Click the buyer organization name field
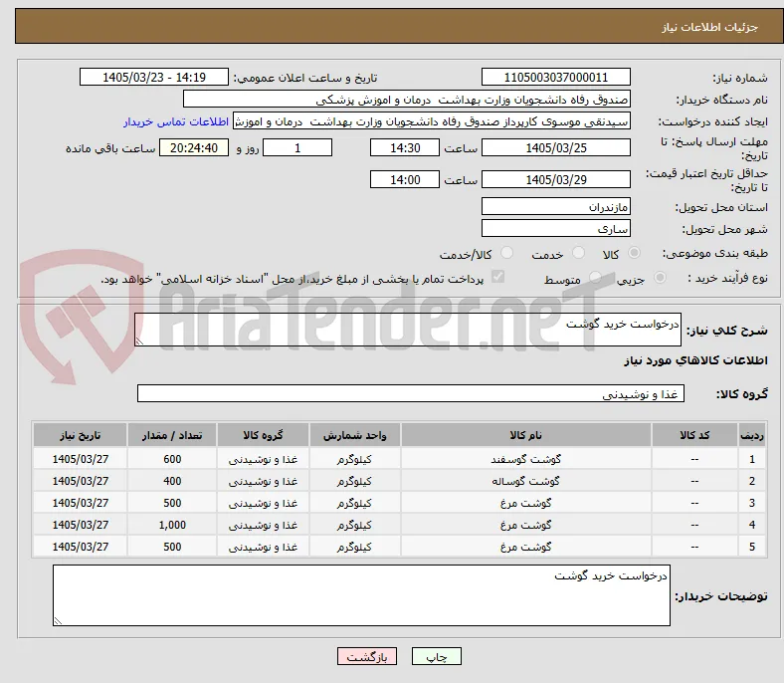This screenshot has width=784, height=683. coord(407,100)
